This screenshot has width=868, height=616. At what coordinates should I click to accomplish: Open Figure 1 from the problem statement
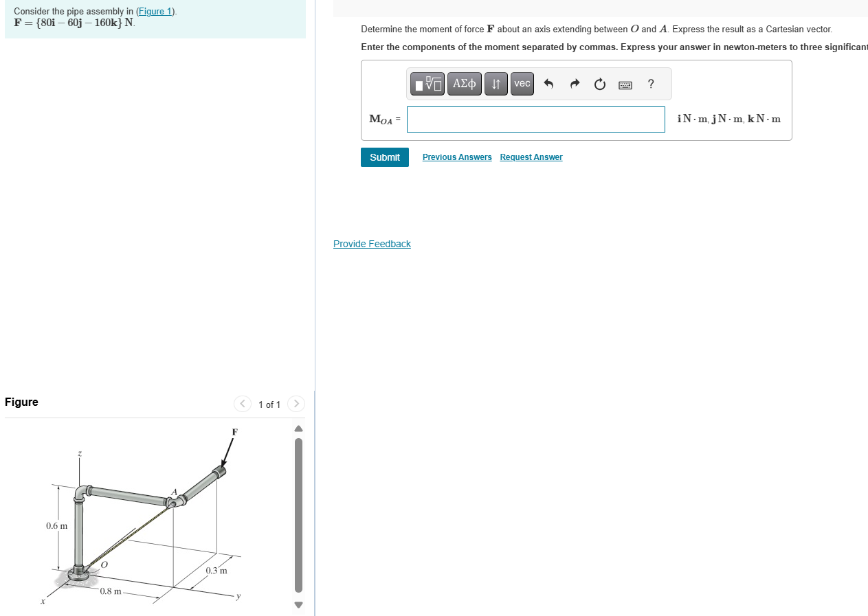click(x=154, y=11)
